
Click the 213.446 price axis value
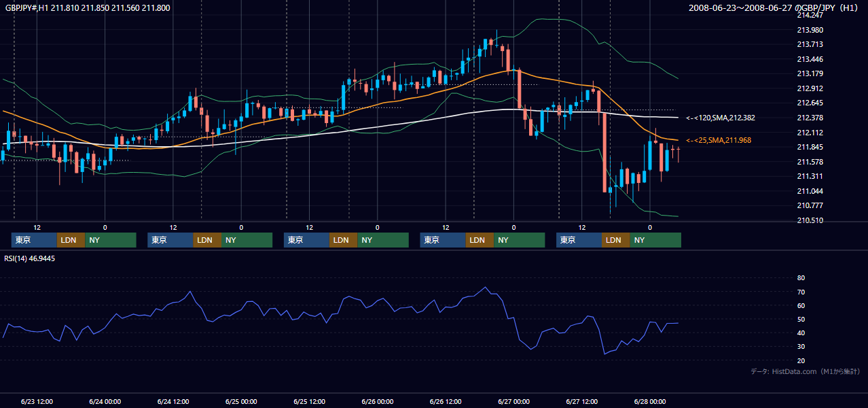click(810, 59)
